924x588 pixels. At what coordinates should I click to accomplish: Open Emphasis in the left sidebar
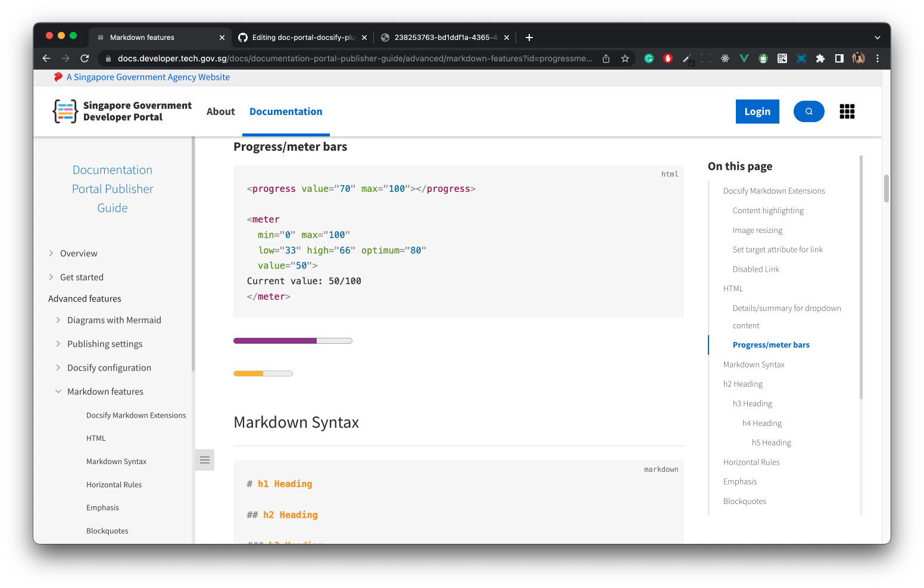click(x=102, y=508)
